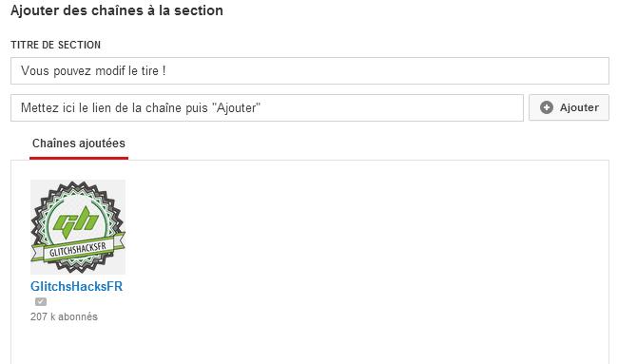Switch to the Chaînes ajoutées tab

click(x=79, y=144)
